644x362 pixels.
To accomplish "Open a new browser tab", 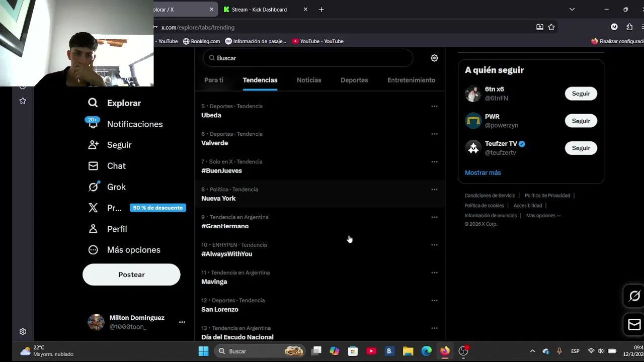I will coord(321,10).
